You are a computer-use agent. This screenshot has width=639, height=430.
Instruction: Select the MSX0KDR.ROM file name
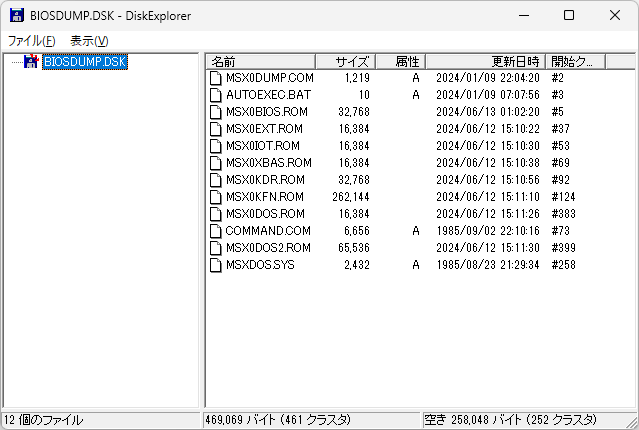click(265, 180)
